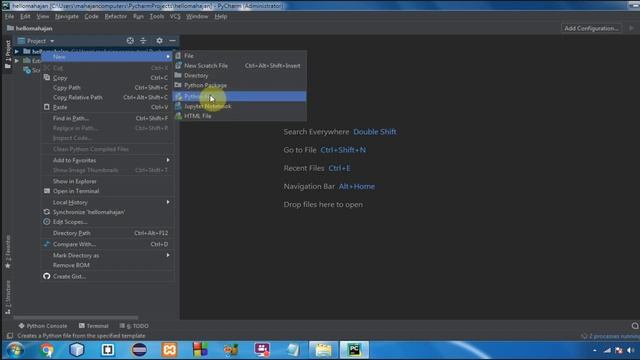Open Add to Favorites submenu
This screenshot has height=360, width=640.
[x=108, y=160]
